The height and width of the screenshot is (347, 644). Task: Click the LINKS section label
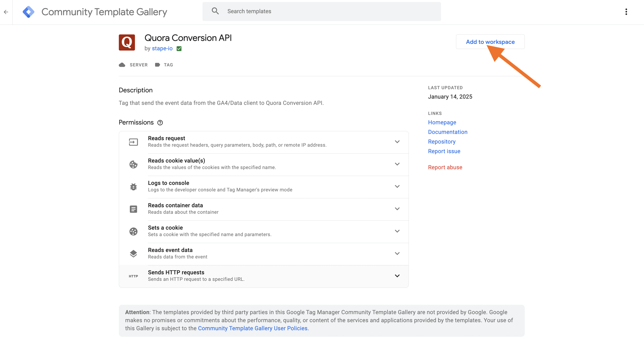point(435,113)
